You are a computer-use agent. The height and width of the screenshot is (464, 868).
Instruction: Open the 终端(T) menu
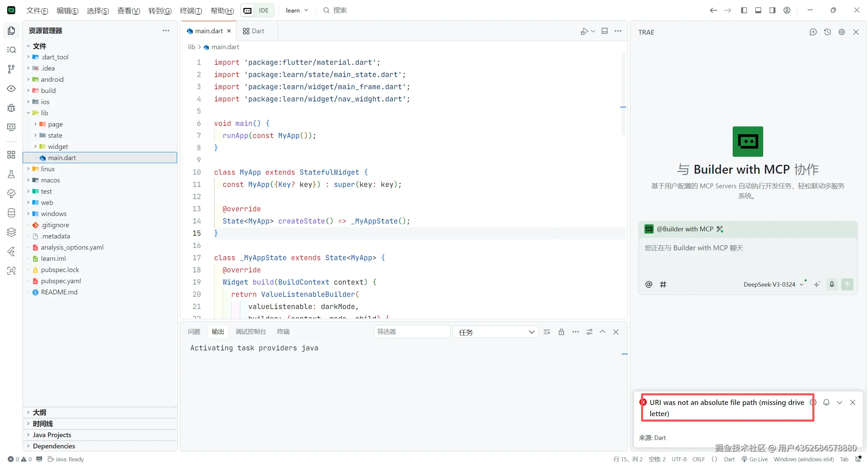click(x=191, y=11)
